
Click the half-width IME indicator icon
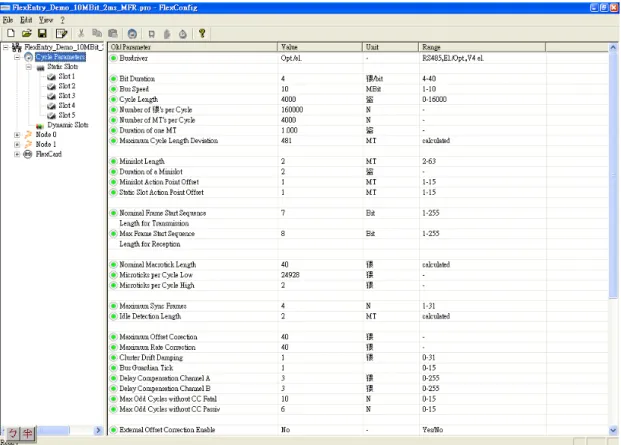point(27,433)
